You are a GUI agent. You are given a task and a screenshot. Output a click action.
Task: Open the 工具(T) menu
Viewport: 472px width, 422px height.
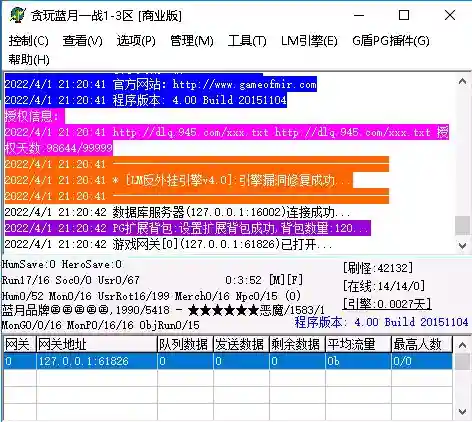click(x=247, y=41)
